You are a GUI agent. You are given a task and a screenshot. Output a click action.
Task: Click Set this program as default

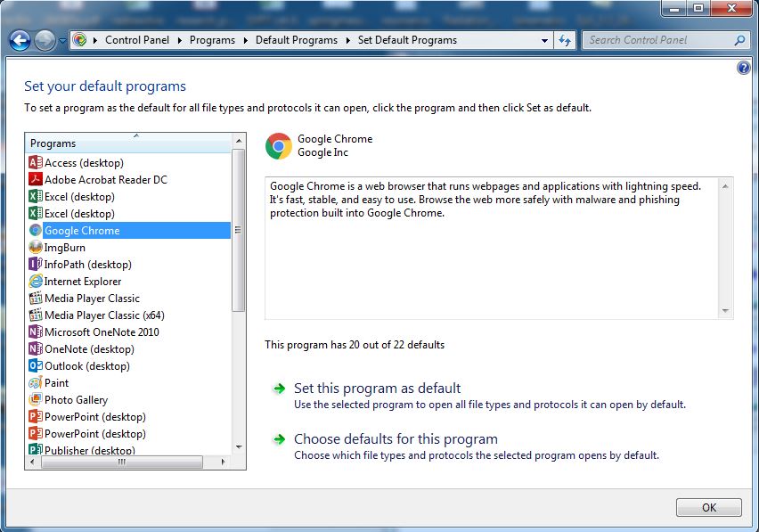click(x=377, y=389)
